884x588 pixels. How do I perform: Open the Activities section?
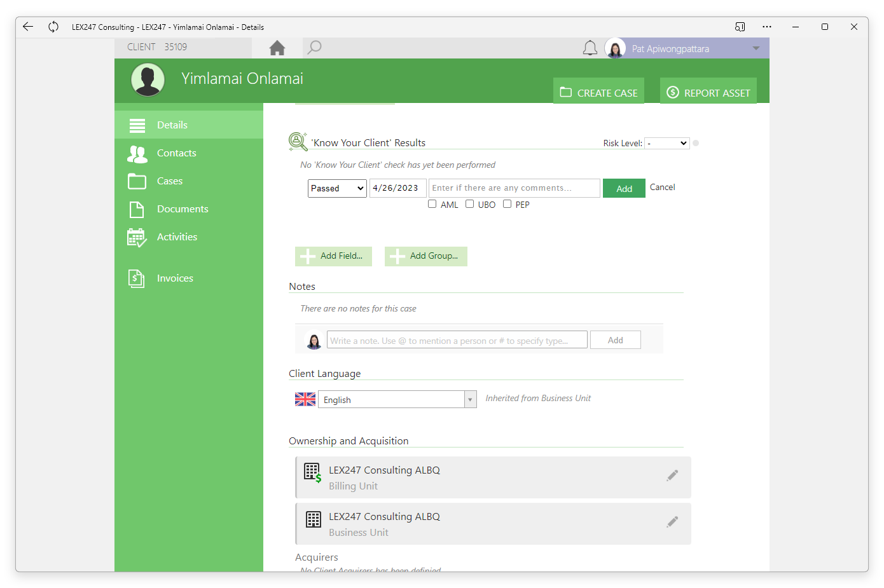coord(189,236)
